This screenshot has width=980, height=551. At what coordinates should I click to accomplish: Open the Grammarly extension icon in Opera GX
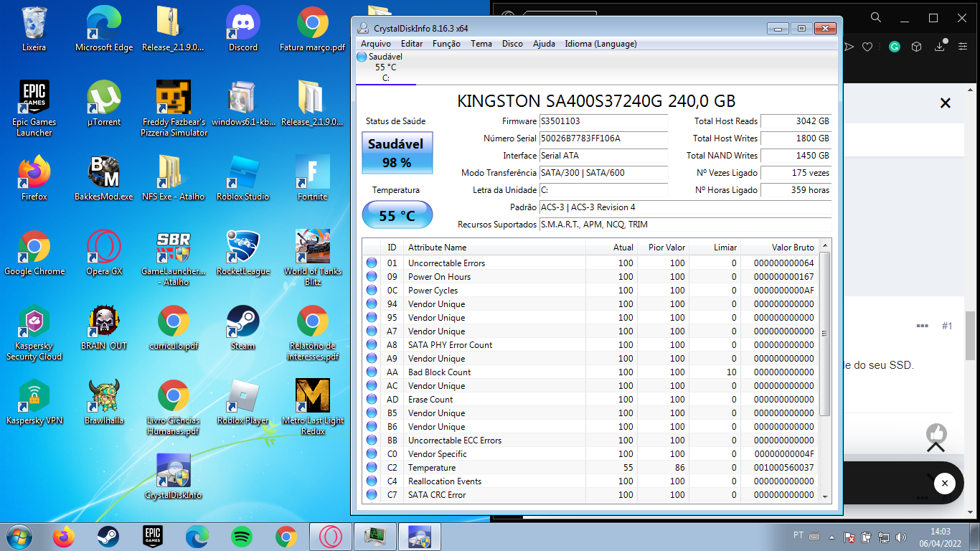pos(895,47)
